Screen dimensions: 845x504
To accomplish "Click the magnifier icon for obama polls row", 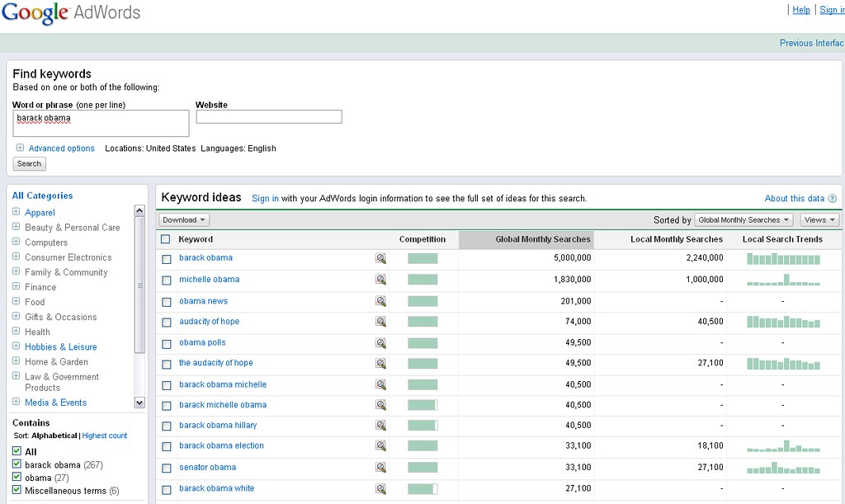I will coord(381,343).
